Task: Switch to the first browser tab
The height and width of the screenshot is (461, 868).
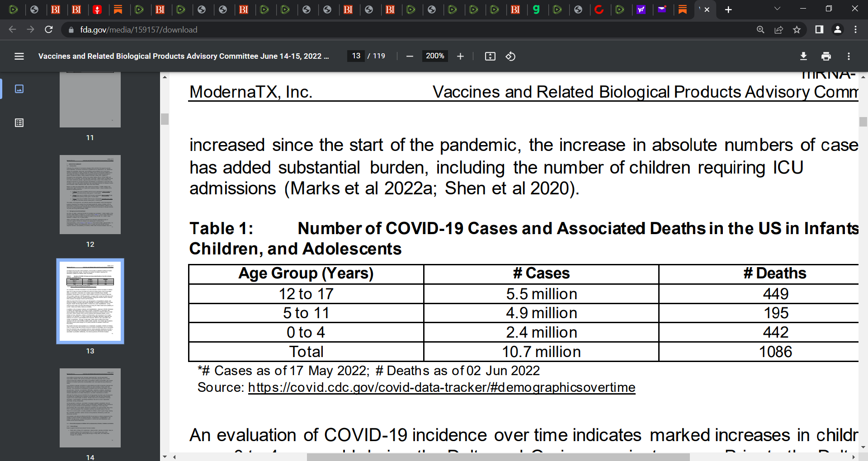Action: pyautogui.click(x=14, y=9)
